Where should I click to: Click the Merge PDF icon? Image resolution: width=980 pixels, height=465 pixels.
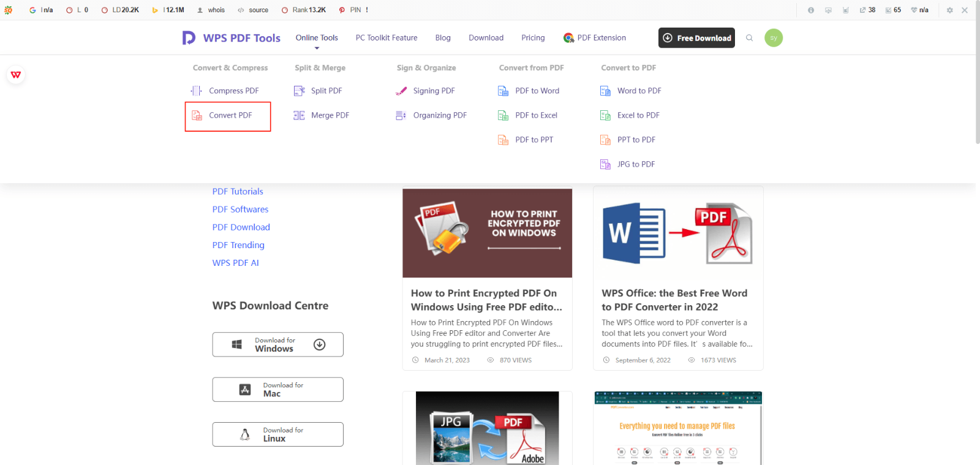(x=299, y=115)
